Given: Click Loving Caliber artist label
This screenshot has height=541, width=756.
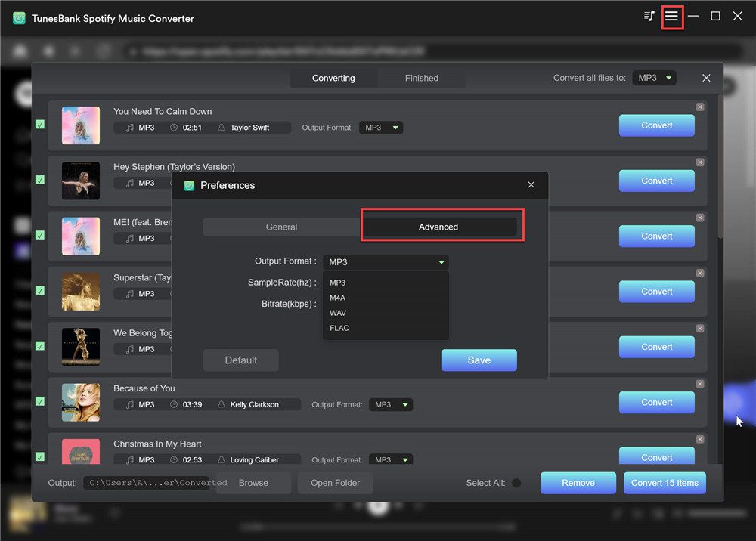Looking at the screenshot, I should [x=254, y=460].
